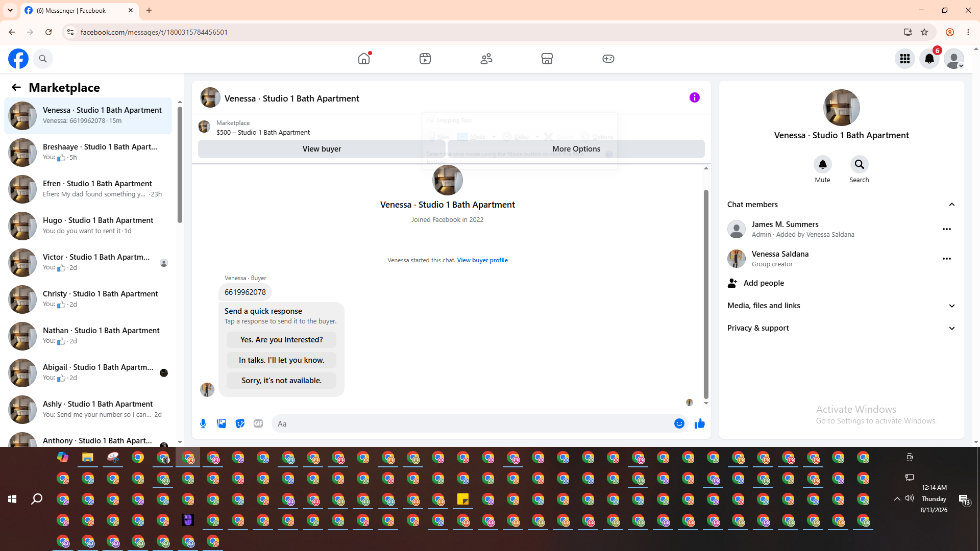980x551 pixels.
Task: Open the Breshaaye Studio 1 Bath conversation
Action: pyautogui.click(x=88, y=152)
